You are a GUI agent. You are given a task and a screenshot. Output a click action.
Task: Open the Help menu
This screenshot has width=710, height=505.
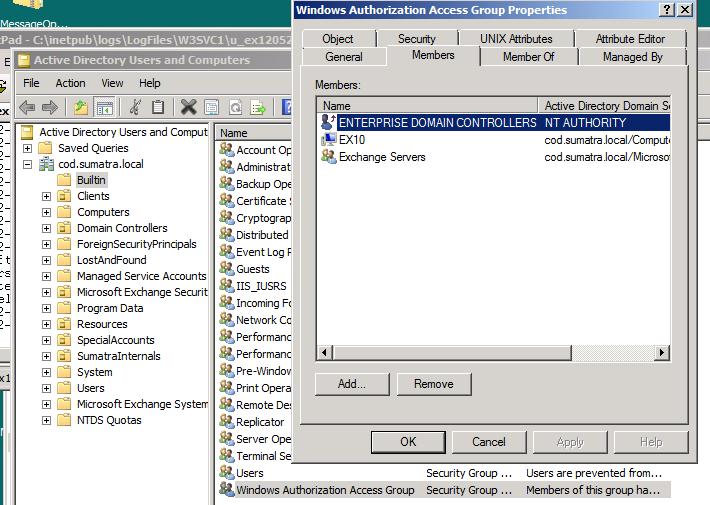pyautogui.click(x=149, y=83)
